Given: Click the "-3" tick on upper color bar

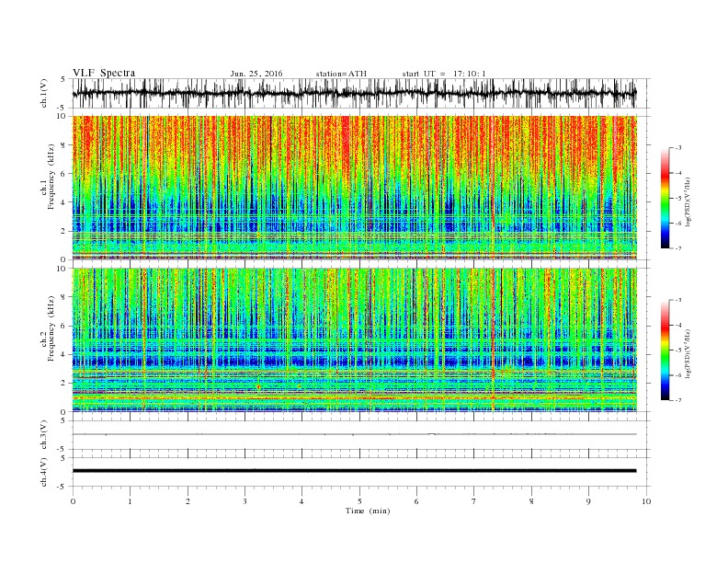Looking at the screenshot, I should [x=677, y=148].
